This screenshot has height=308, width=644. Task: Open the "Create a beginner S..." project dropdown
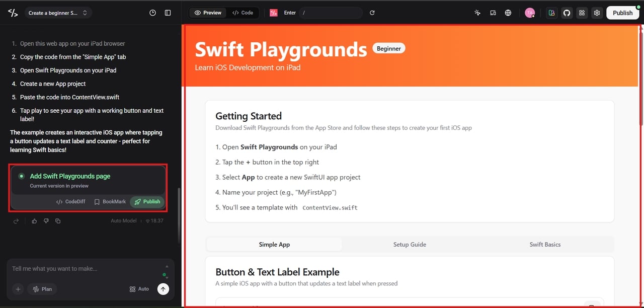[x=58, y=13]
